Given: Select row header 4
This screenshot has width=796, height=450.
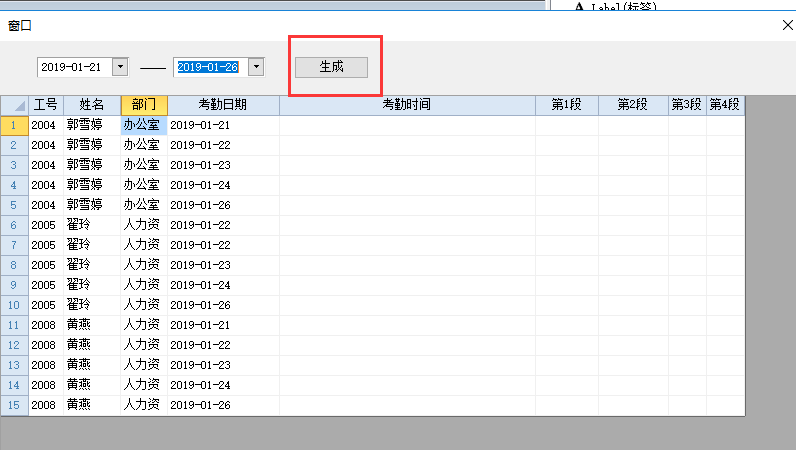Looking at the screenshot, I should point(14,185).
